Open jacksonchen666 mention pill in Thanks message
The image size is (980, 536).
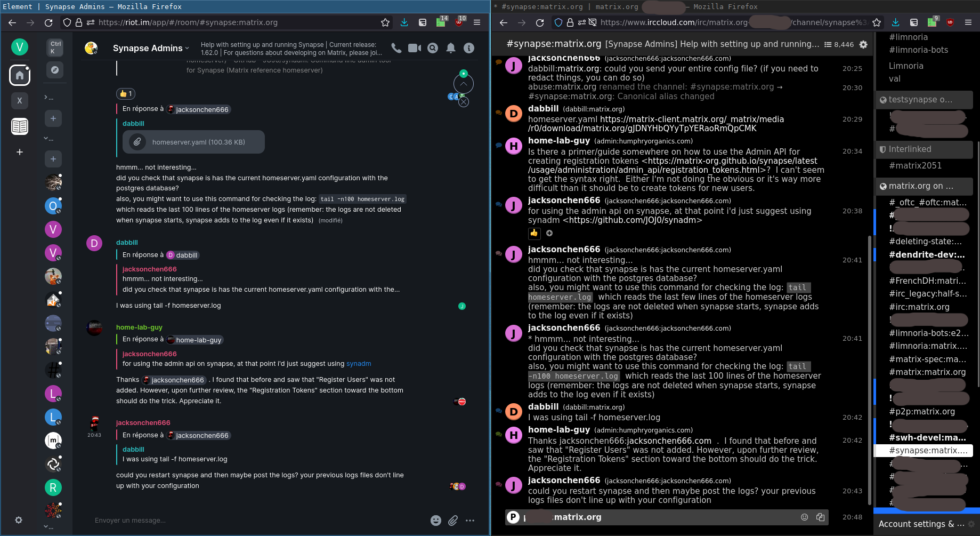pyautogui.click(x=174, y=380)
